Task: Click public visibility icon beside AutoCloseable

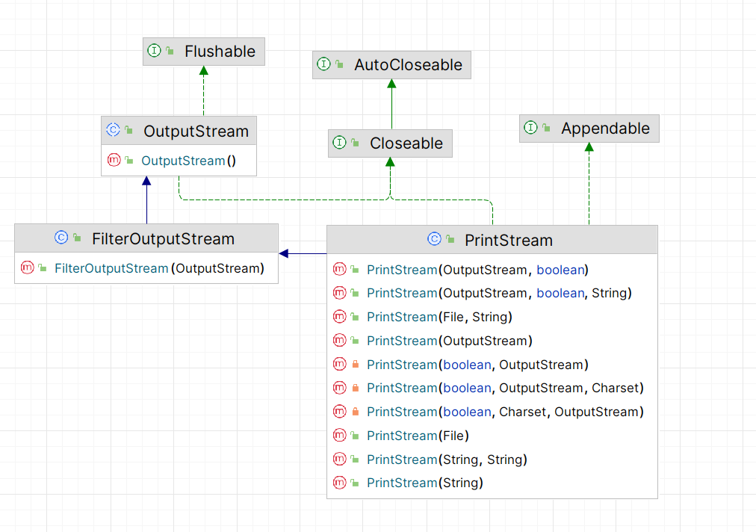Action: [x=339, y=64]
